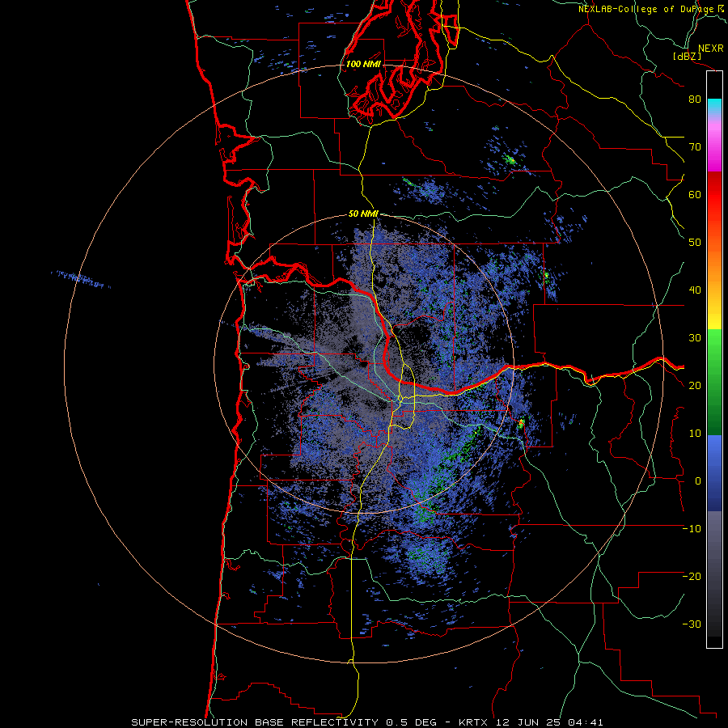This screenshot has width=728, height=728.
Task: Click the 20 value on the dBZ scale
Action: 695,386
